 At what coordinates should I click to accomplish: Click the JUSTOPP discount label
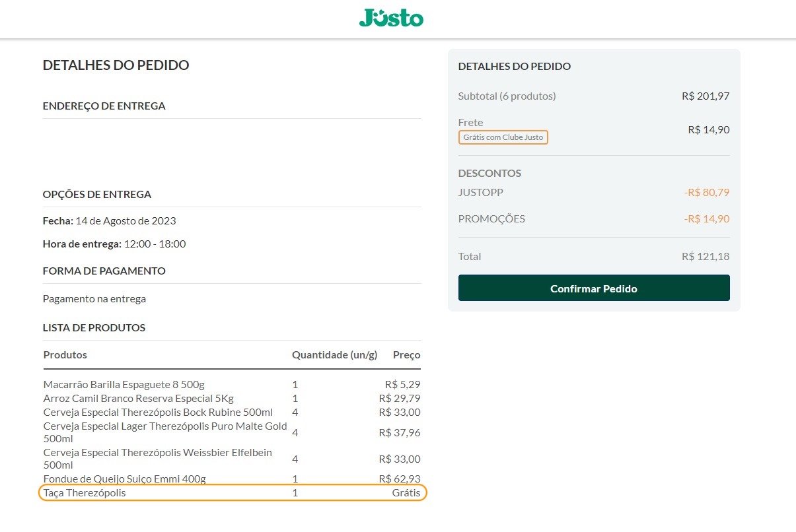[x=481, y=192]
